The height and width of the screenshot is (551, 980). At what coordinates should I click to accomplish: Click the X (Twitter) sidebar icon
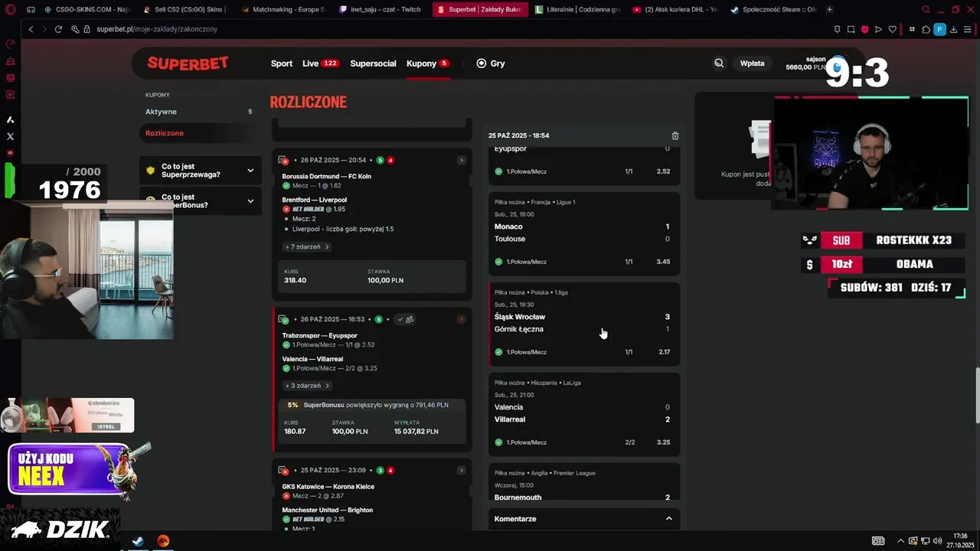click(x=10, y=136)
